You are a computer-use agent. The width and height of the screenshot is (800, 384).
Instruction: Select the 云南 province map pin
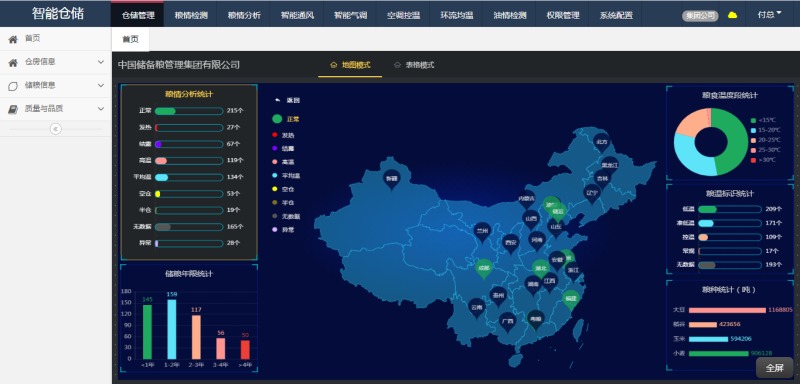[x=477, y=309]
